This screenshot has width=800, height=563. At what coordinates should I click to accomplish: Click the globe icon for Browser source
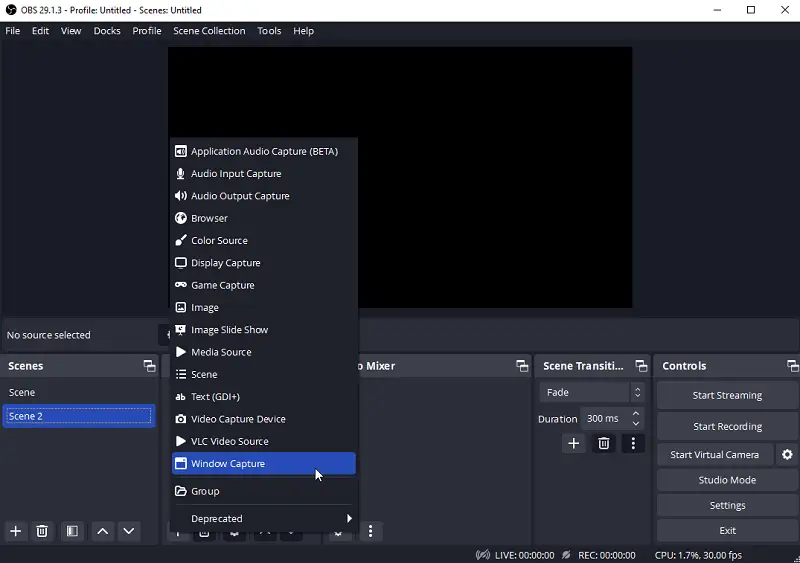181,218
